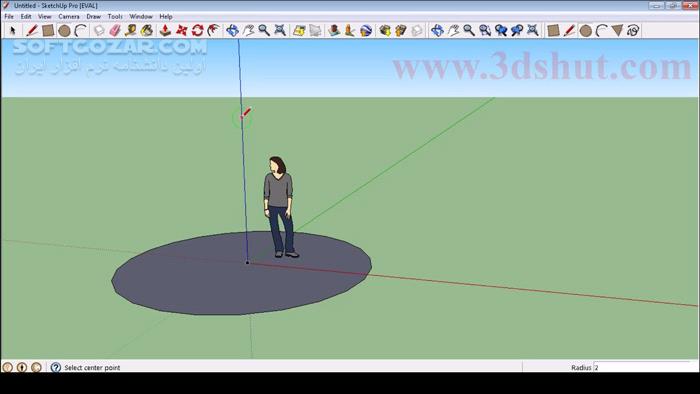Click the Add New Building icon
The height and width of the screenshot is (394, 700).
click(x=333, y=30)
